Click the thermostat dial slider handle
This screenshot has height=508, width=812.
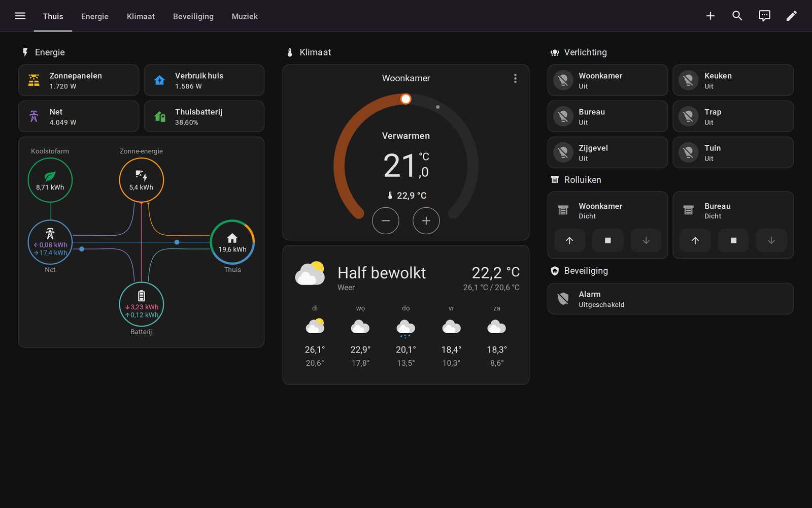[x=405, y=99]
